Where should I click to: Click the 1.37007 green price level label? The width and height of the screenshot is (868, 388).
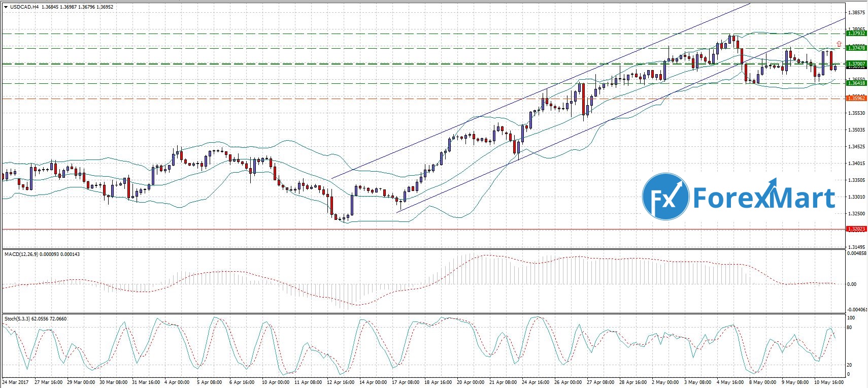pyautogui.click(x=856, y=63)
